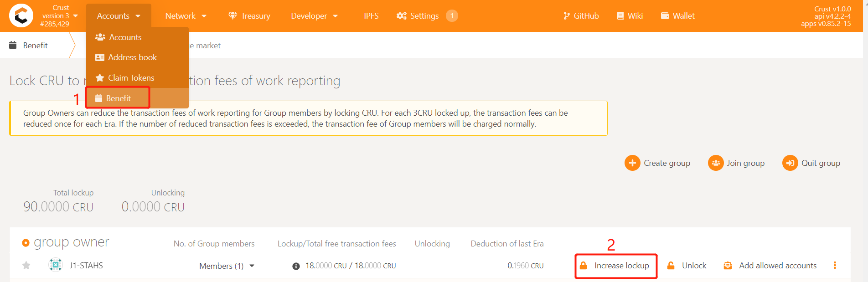Open the three-dot menu for J1-STAHS row

point(835,265)
